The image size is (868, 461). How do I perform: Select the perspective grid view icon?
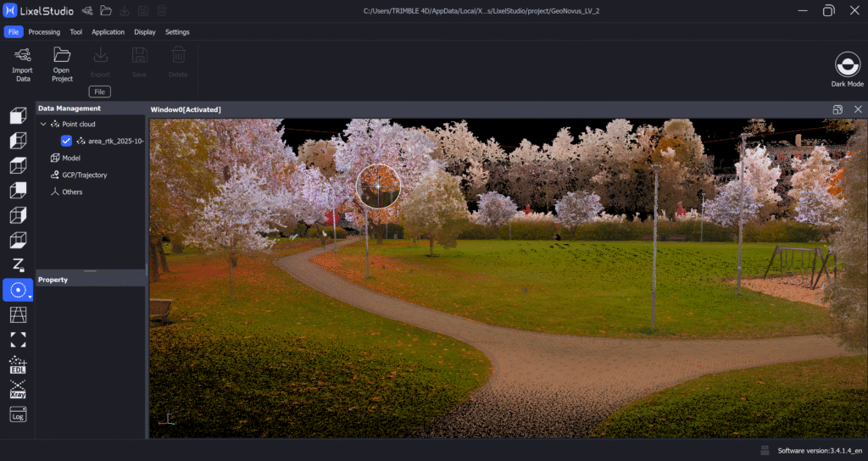[x=18, y=314]
